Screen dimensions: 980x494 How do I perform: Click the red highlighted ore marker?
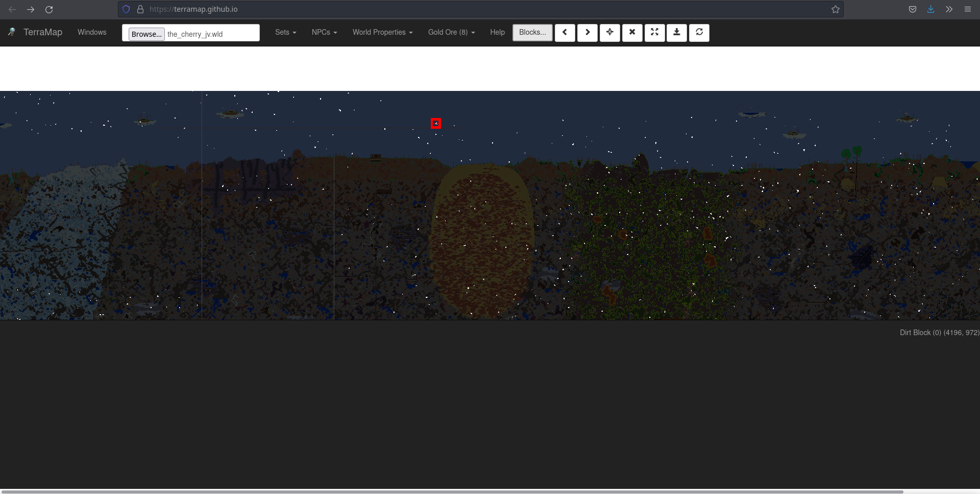pos(435,123)
